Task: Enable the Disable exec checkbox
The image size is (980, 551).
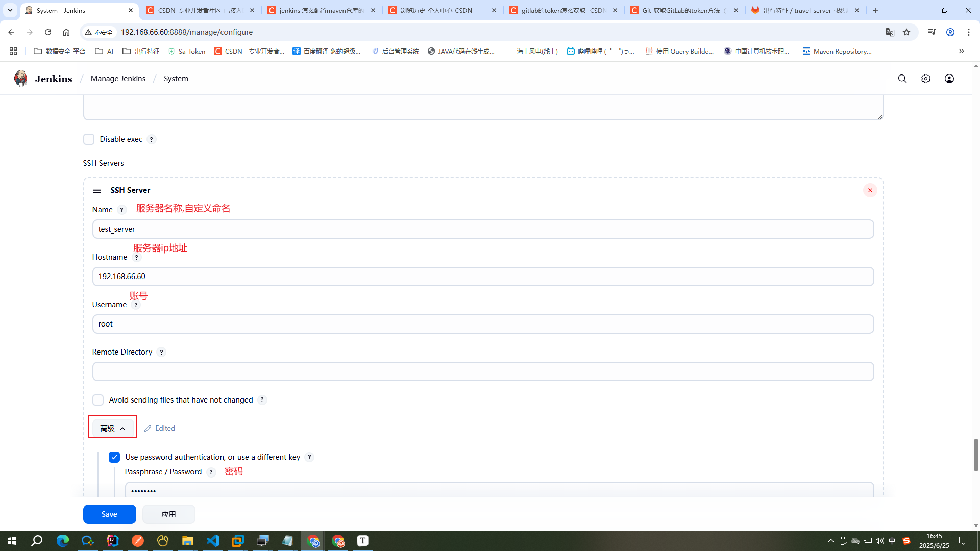Action: pos(89,139)
